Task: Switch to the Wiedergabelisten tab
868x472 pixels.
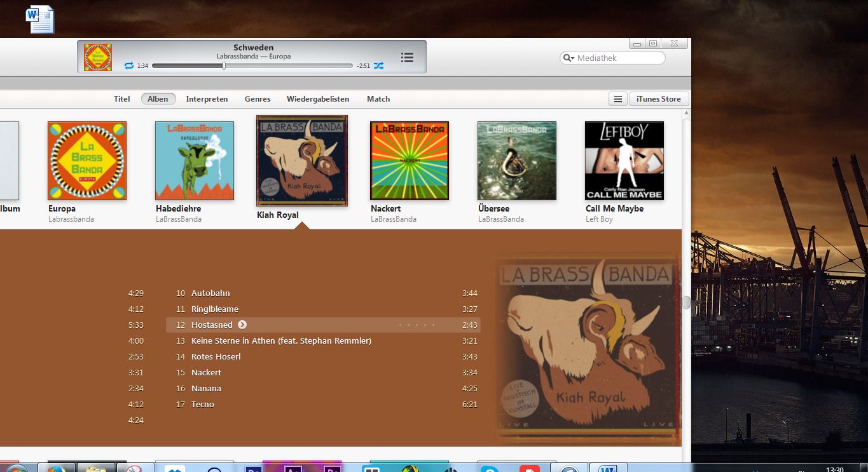Action: (318, 99)
